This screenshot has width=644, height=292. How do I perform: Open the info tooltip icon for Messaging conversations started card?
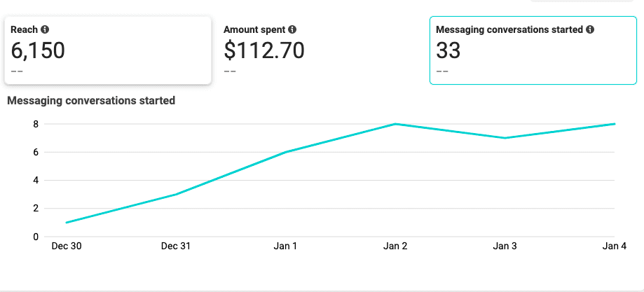pos(590,29)
